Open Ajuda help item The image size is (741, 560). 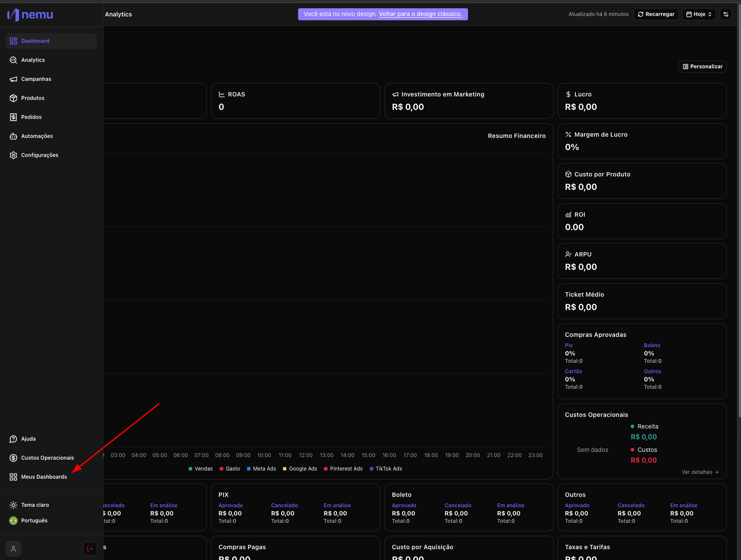tap(51, 439)
